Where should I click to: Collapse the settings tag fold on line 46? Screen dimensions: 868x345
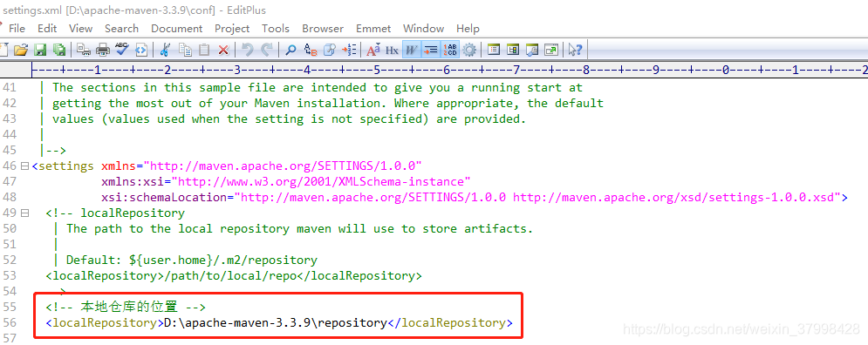[x=24, y=166]
